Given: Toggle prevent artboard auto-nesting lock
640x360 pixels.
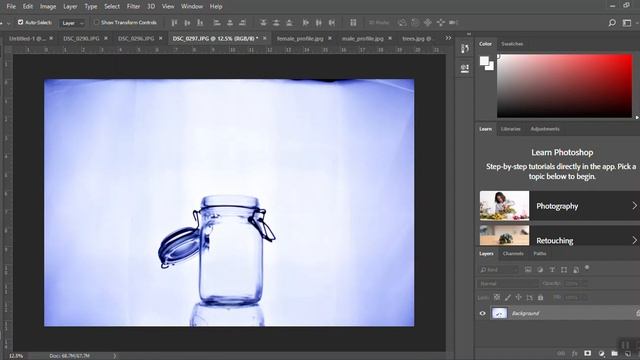Looking at the screenshot, I should coord(529,298).
